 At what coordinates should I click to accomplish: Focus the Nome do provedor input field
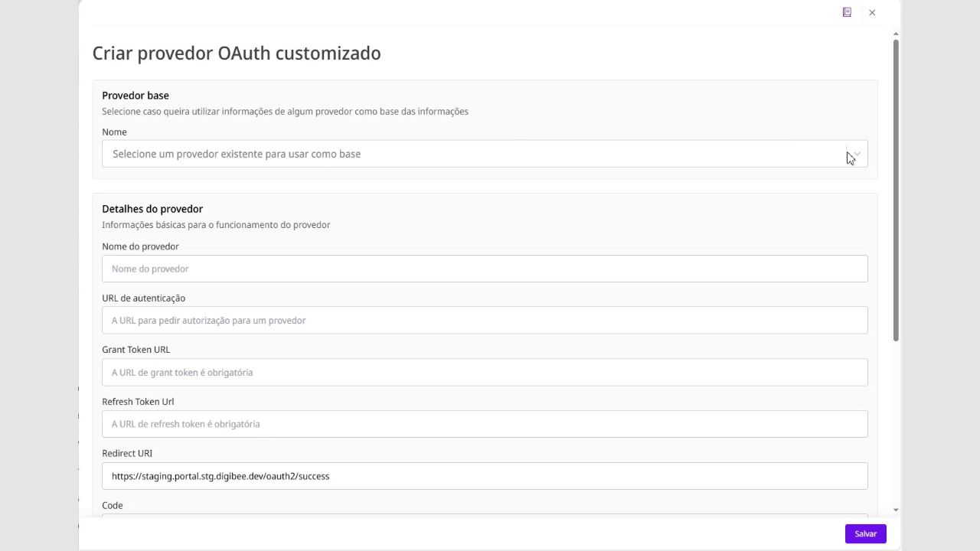click(x=484, y=269)
